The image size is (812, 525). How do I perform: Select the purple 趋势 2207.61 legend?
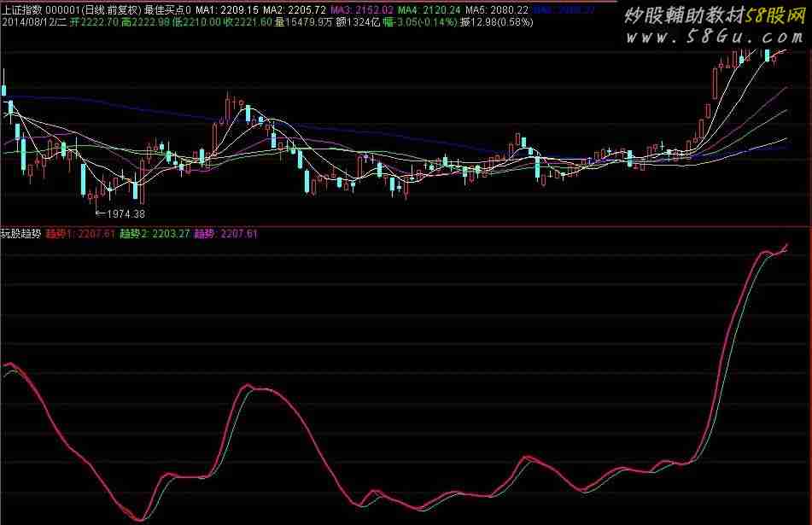[x=225, y=233]
